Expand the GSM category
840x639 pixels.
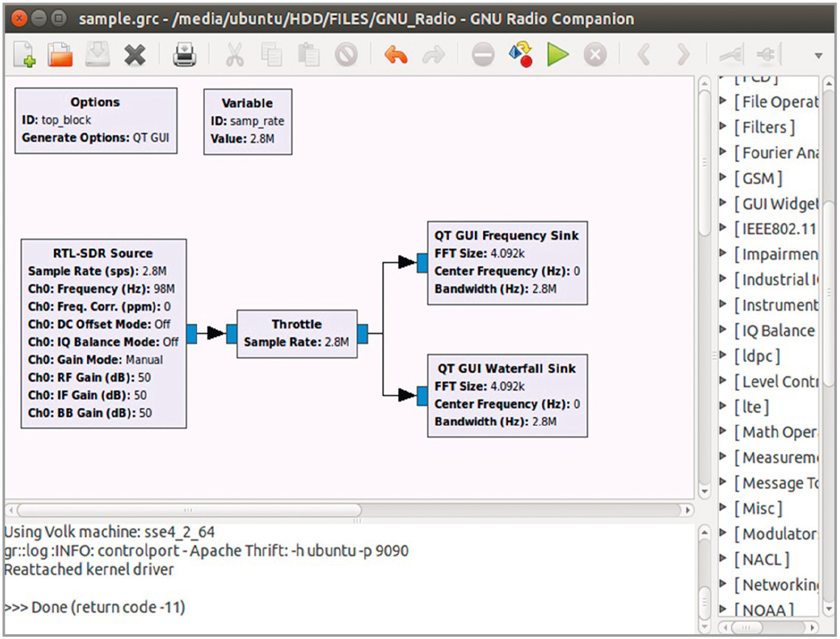point(722,177)
